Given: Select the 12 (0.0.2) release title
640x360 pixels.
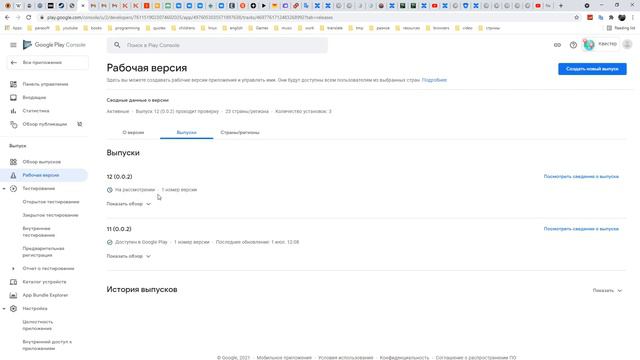Looking at the screenshot, I should (120, 177).
